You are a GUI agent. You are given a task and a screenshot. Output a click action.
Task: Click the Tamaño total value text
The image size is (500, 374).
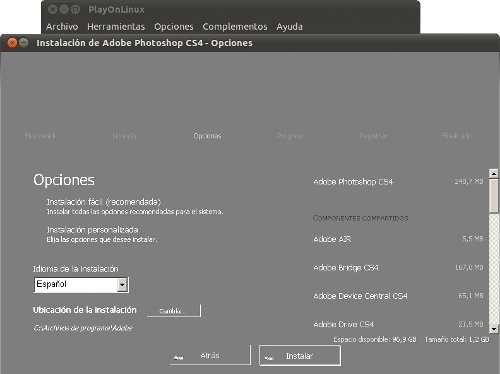457,340
